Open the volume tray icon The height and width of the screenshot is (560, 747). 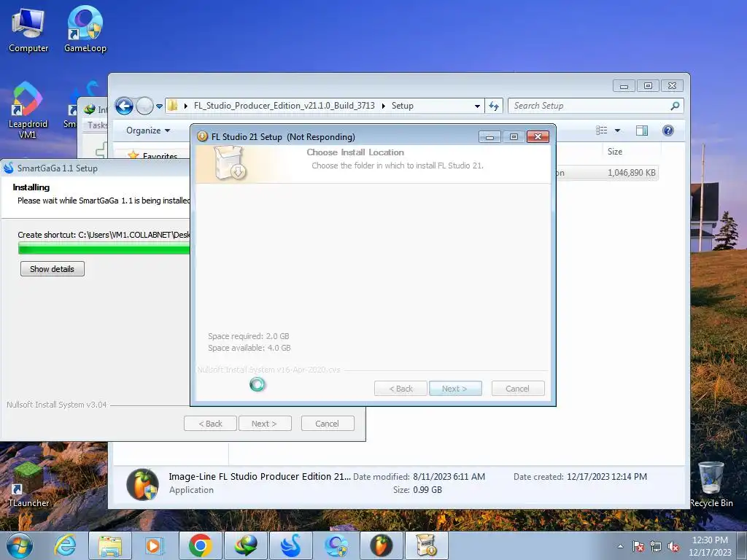[673, 547]
